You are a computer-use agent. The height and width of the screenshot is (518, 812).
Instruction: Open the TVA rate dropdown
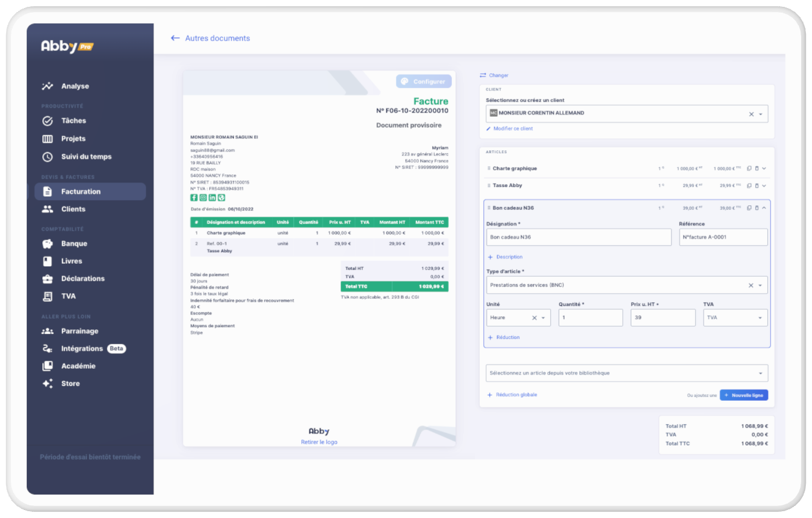tap(735, 318)
